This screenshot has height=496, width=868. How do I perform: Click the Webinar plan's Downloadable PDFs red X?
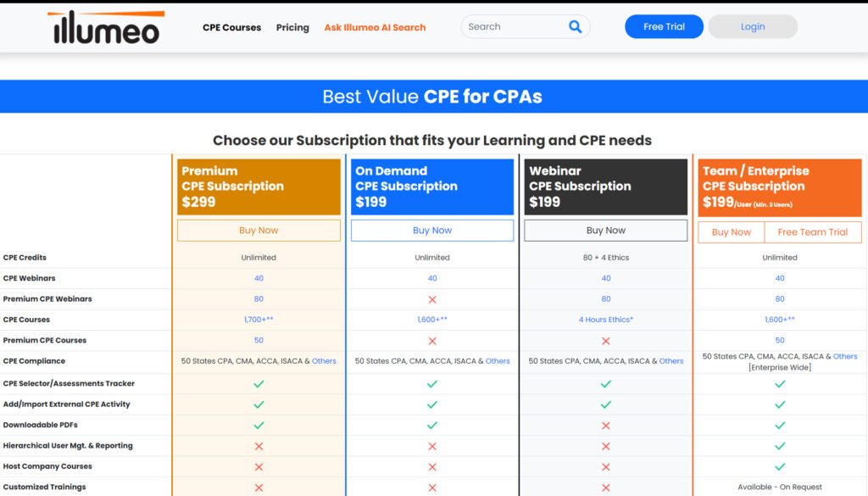(x=606, y=425)
